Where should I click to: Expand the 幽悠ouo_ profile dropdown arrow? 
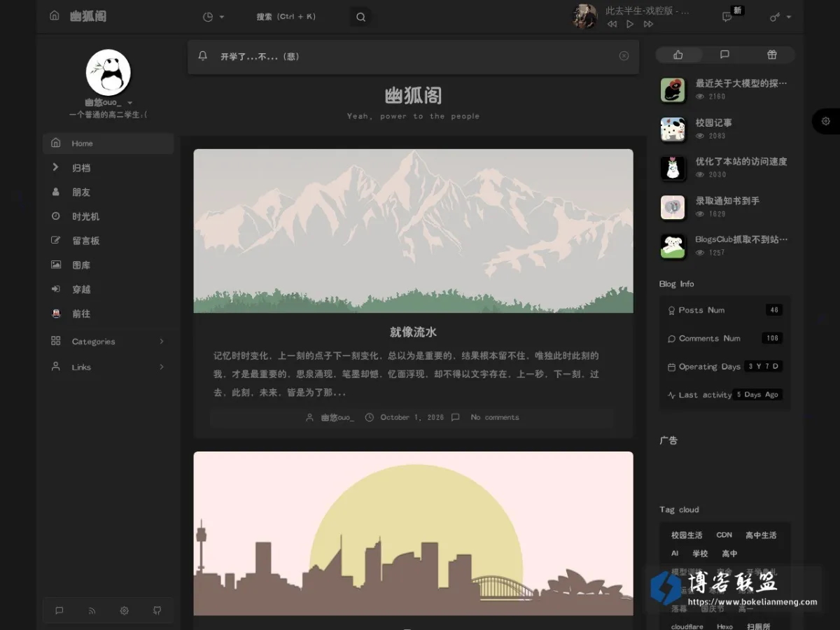[130, 103]
